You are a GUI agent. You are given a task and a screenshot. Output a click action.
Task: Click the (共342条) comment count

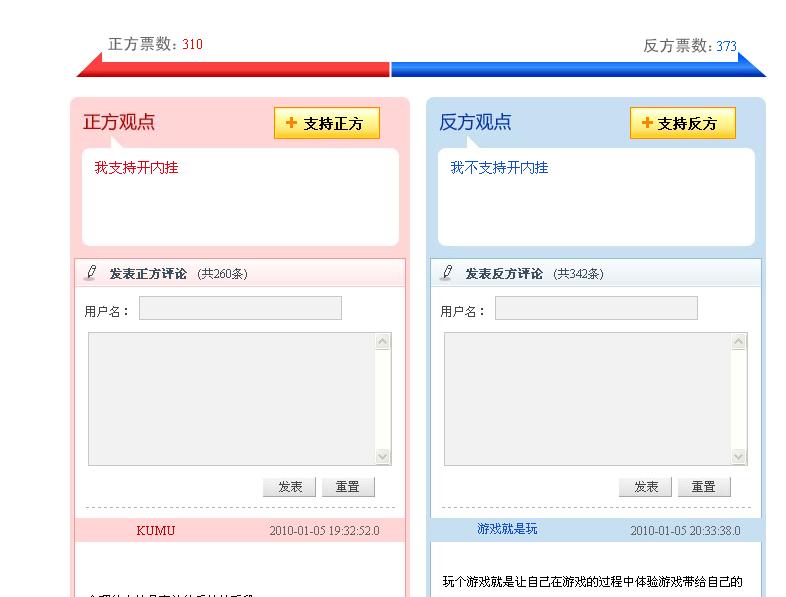point(578,274)
